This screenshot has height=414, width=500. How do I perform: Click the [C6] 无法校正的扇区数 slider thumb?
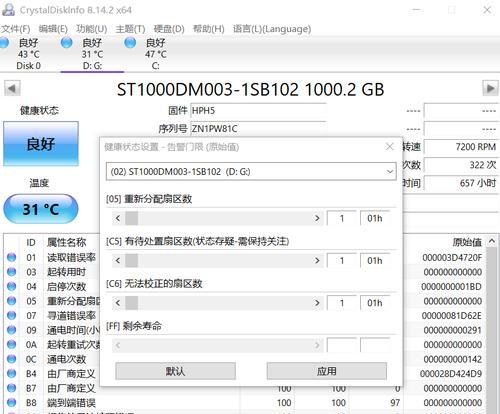(x=131, y=303)
